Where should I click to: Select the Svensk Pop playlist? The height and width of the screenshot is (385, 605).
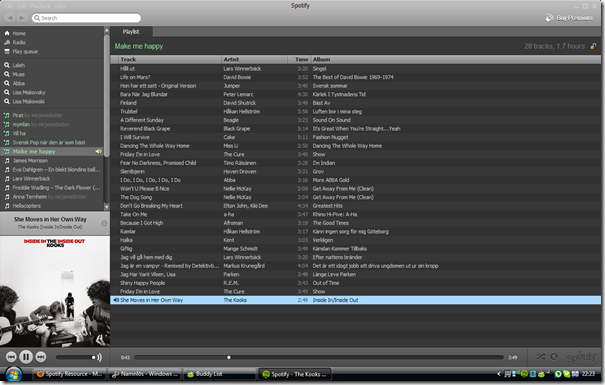pyautogui.click(x=49, y=142)
